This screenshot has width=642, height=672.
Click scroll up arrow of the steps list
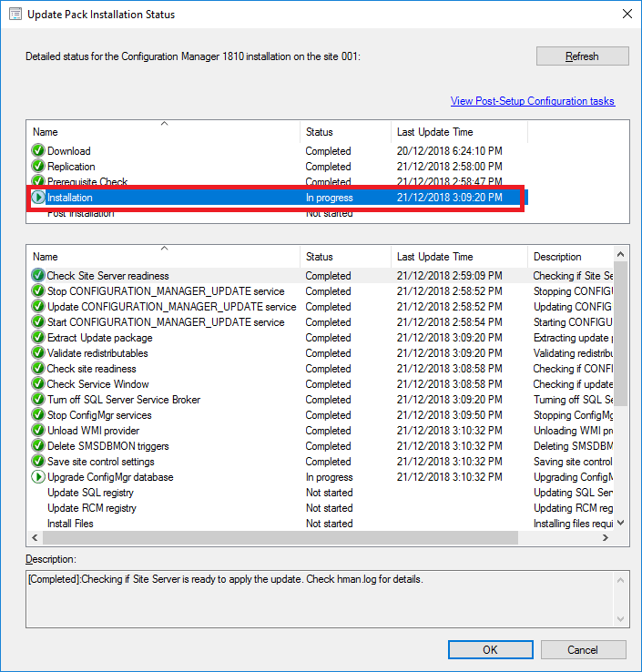pyautogui.click(x=620, y=254)
